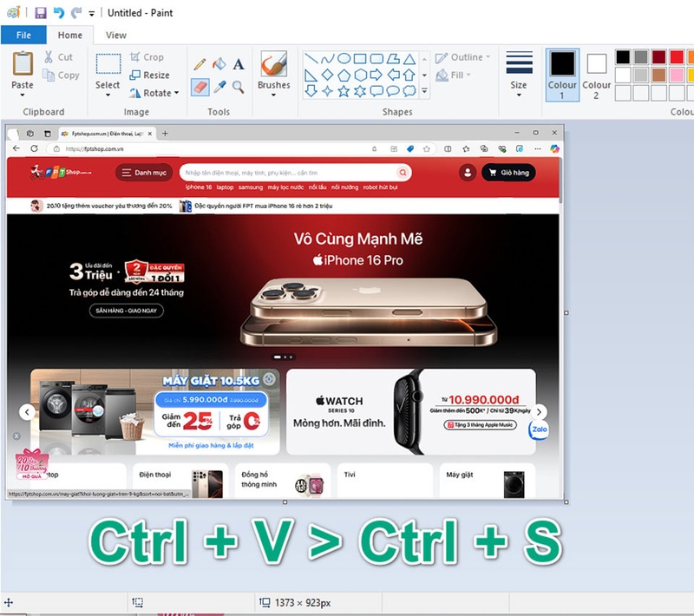Choose the Rectangle shape
Image resolution: width=694 pixels, height=616 pixels.
[360, 58]
